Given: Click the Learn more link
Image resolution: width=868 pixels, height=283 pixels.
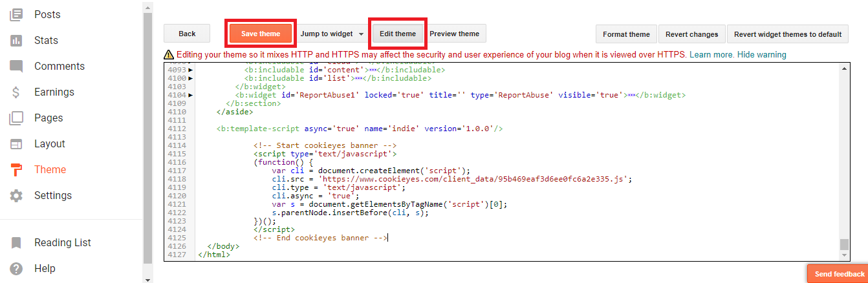Looking at the screenshot, I should [711, 55].
